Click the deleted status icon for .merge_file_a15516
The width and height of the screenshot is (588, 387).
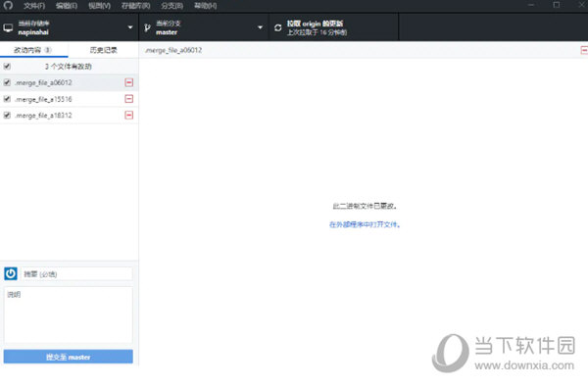[129, 99]
